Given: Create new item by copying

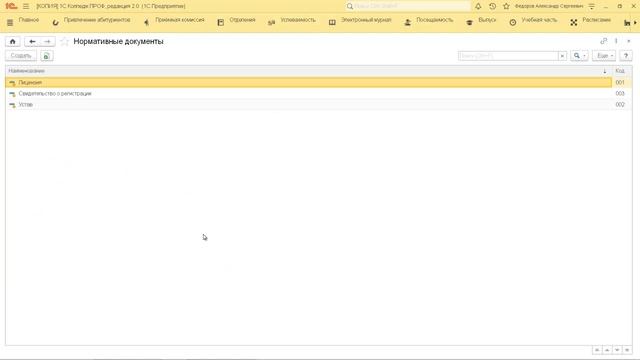Looking at the screenshot, I should 47,56.
